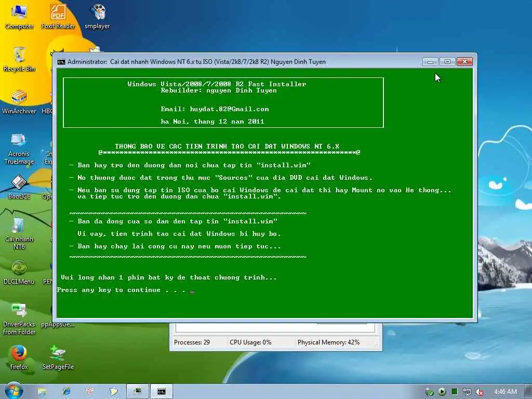Click 'Vui long nhan 1 phim bat ky' line

(169, 277)
